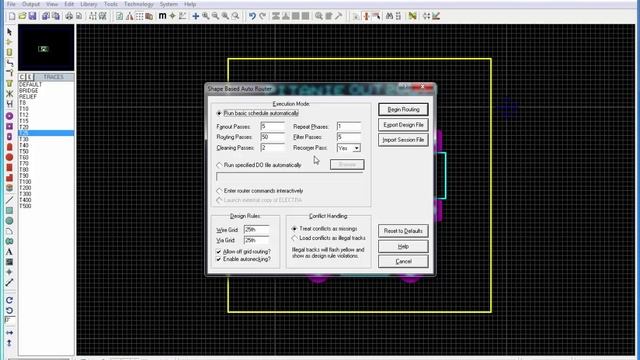The width and height of the screenshot is (640, 360).
Task: Click the Open file toolbar icon
Action: pos(22,16)
